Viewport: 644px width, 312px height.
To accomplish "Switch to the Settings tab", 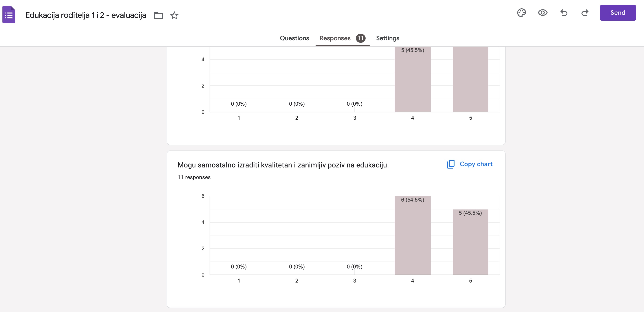I will [387, 38].
